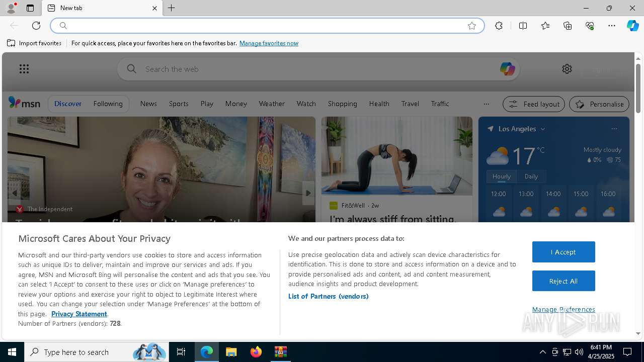
Task: Open the MSN apps grid launcher
Action: click(24, 69)
